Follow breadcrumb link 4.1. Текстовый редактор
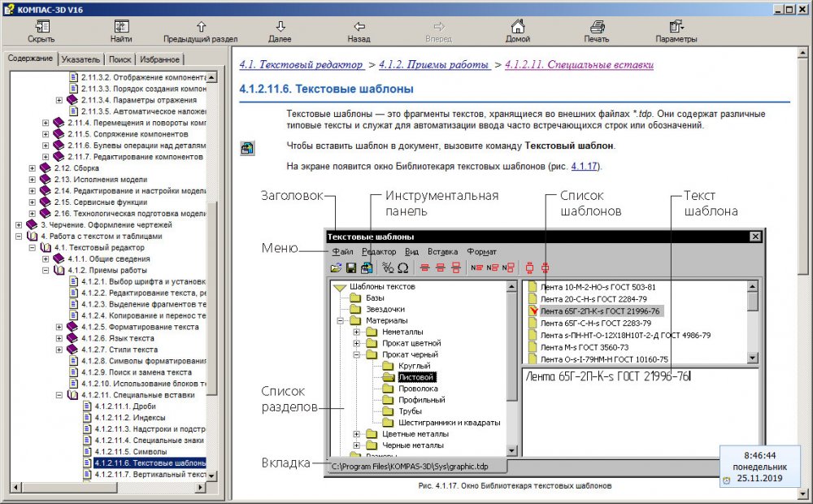This screenshot has height=504, width=813. pos(302,65)
